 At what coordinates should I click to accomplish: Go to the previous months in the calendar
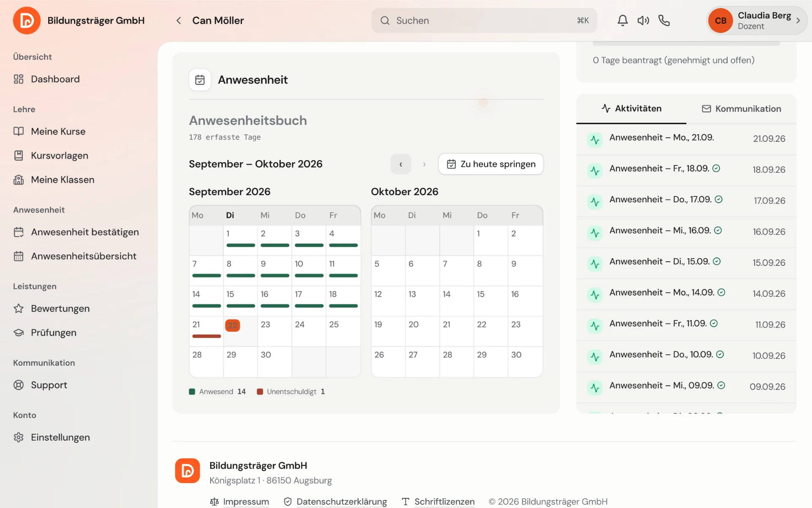click(x=401, y=164)
